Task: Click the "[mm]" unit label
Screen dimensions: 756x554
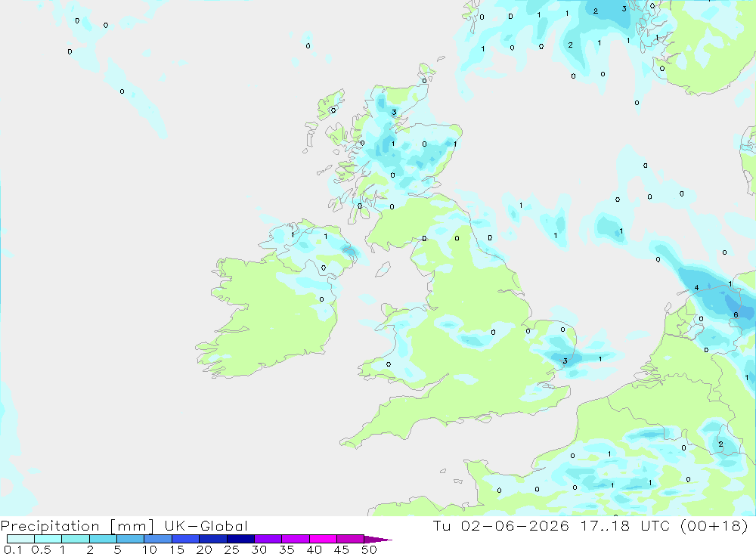Action: [x=132, y=526]
